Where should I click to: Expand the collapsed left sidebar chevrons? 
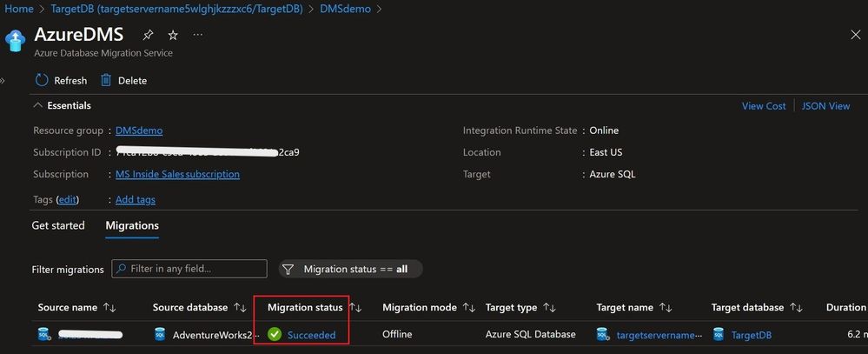coord(3,80)
